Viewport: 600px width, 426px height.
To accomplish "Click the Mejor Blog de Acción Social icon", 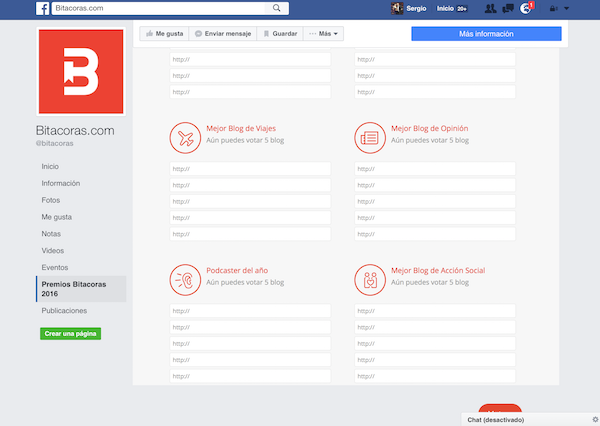I will coord(368,279).
